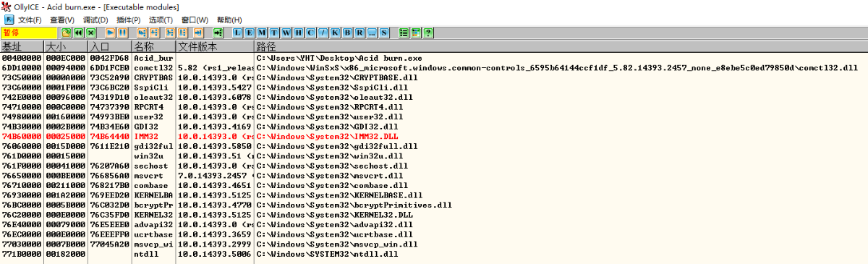This screenshot has width=868, height=264.
Task: Show Source with S button
Action: tap(384, 33)
